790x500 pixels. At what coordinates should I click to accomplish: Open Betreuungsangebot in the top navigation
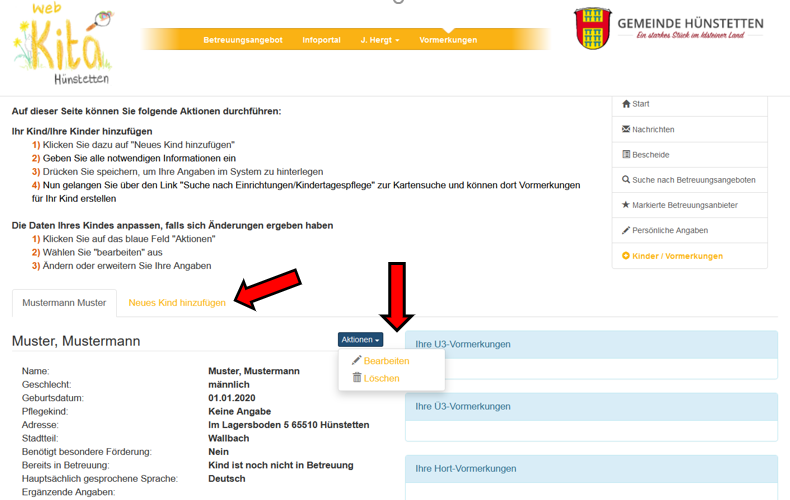click(243, 40)
